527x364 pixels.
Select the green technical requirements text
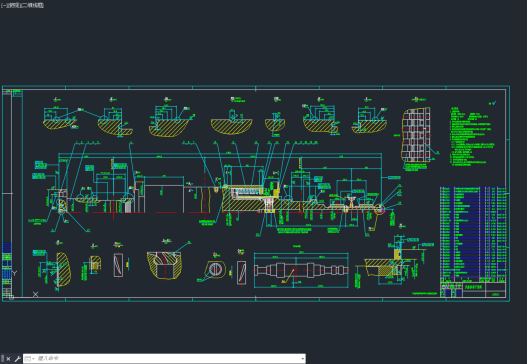click(x=472, y=136)
